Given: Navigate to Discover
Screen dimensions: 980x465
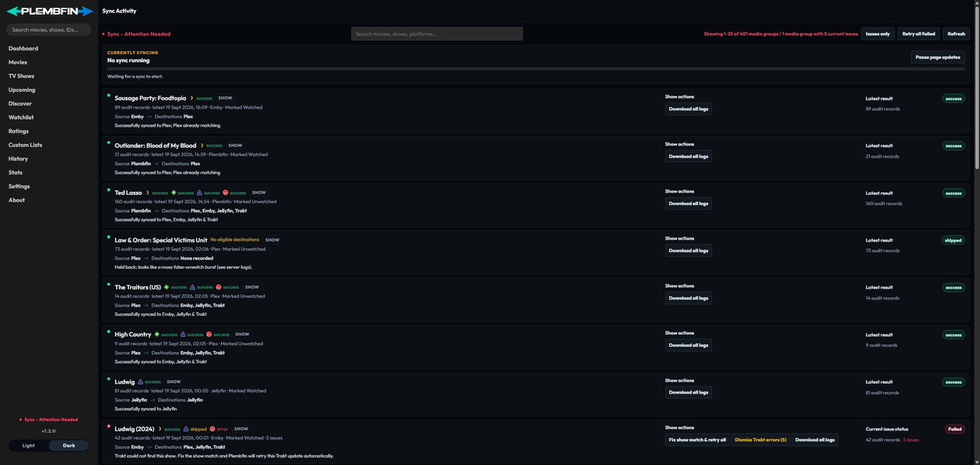Looking at the screenshot, I should [20, 104].
